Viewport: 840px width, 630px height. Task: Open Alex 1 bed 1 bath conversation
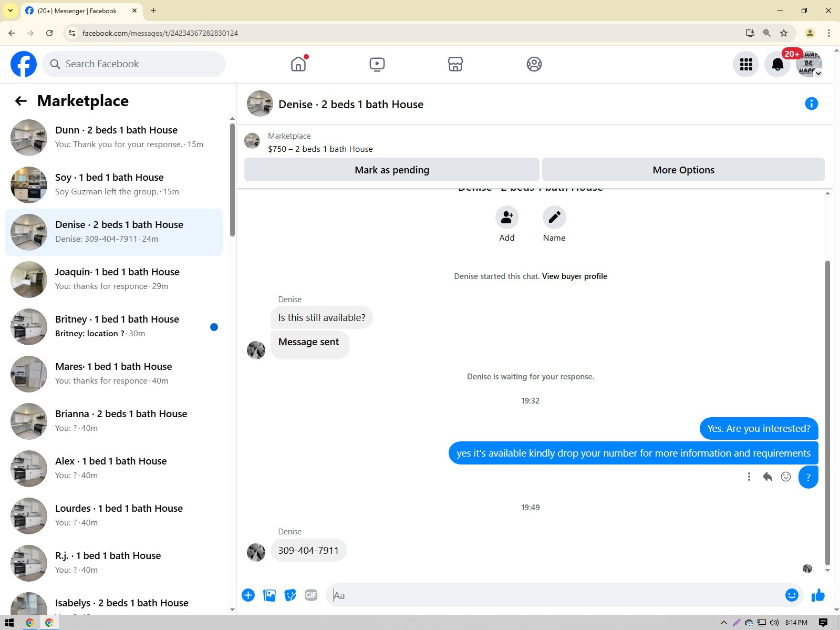(114, 469)
